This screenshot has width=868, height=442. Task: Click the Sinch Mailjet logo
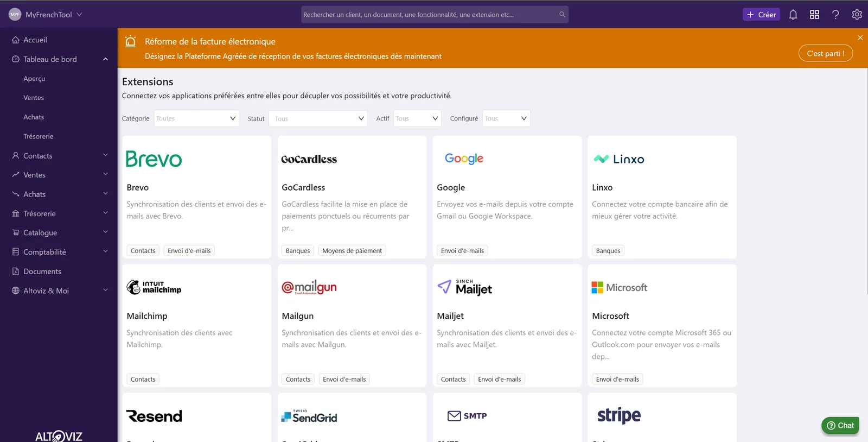tap(465, 287)
